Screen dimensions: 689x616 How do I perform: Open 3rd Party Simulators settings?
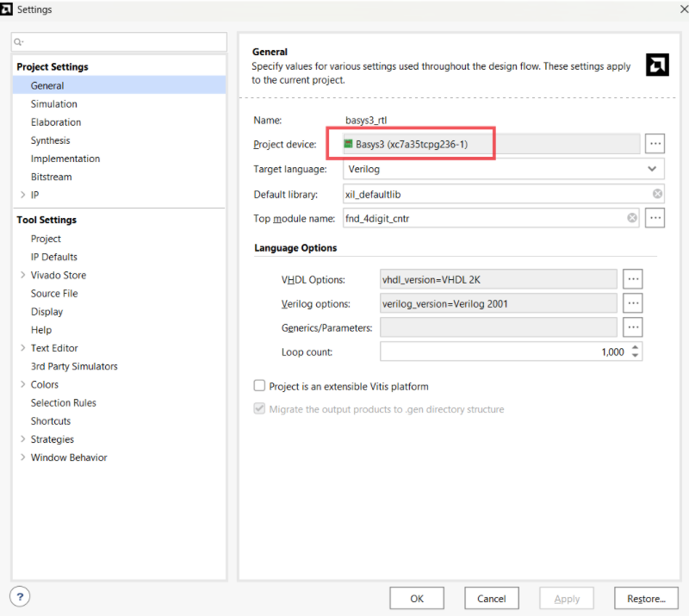pyautogui.click(x=74, y=366)
